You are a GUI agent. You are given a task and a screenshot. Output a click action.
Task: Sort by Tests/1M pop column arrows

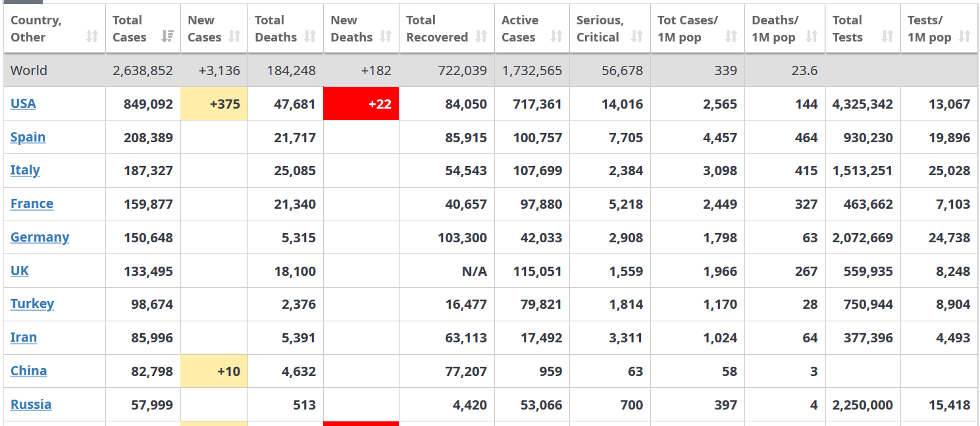(x=965, y=37)
